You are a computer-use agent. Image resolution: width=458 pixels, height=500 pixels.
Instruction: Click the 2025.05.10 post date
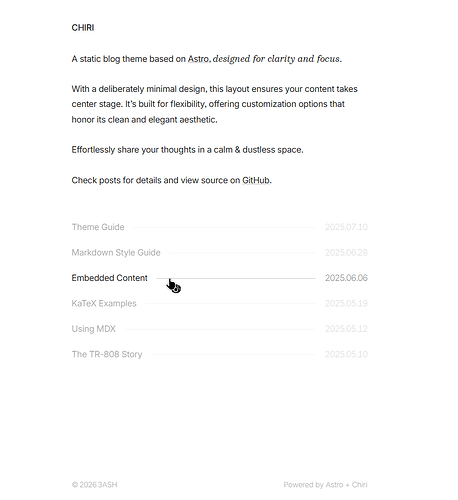[x=346, y=354]
